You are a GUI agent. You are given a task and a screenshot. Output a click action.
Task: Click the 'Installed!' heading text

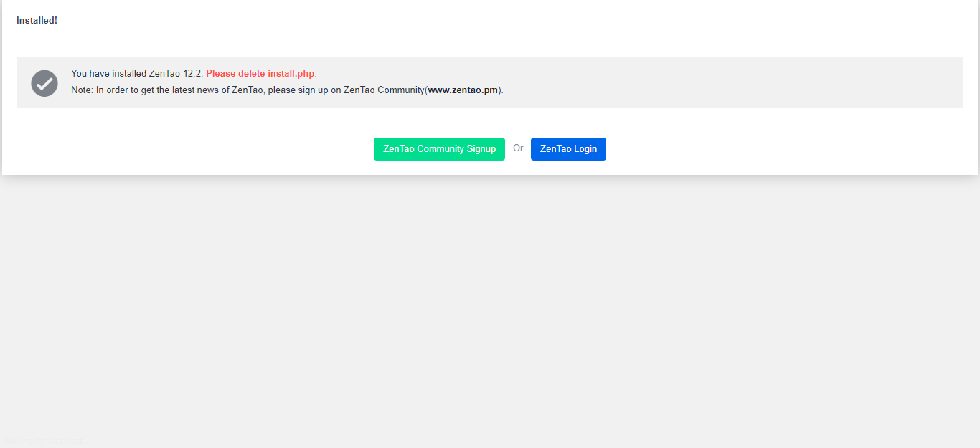tap(37, 21)
